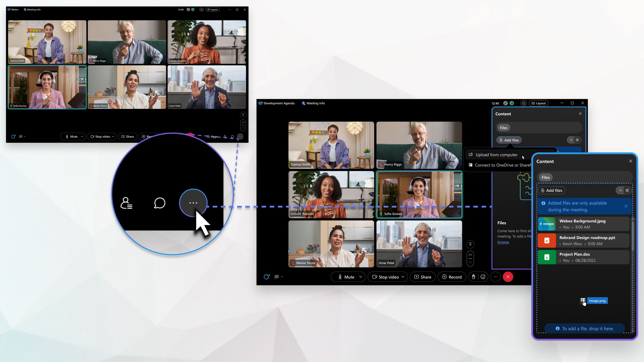
Task: Click the more options (...) icon in meeting
Action: (495, 277)
